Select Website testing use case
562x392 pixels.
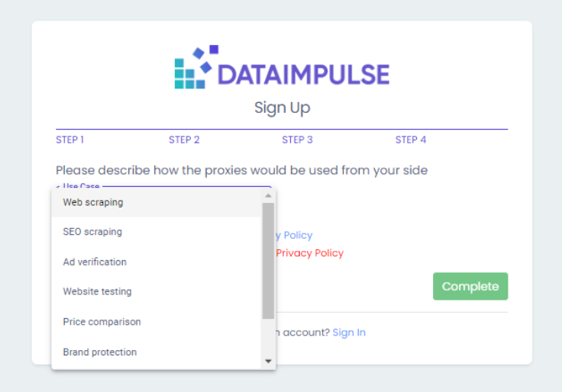(157, 291)
